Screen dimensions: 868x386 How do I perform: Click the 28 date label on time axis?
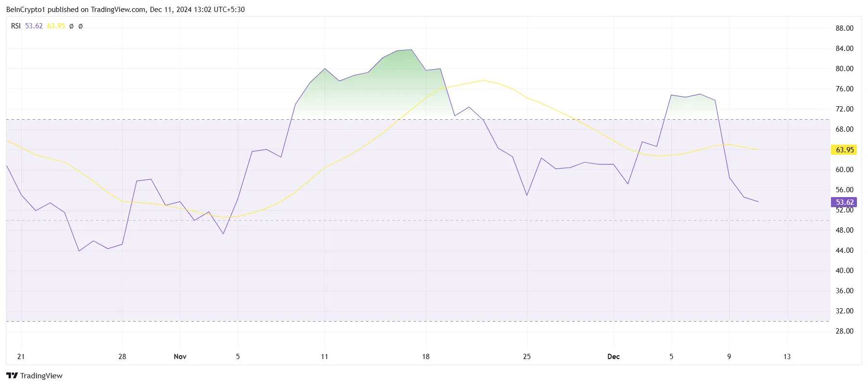point(122,357)
